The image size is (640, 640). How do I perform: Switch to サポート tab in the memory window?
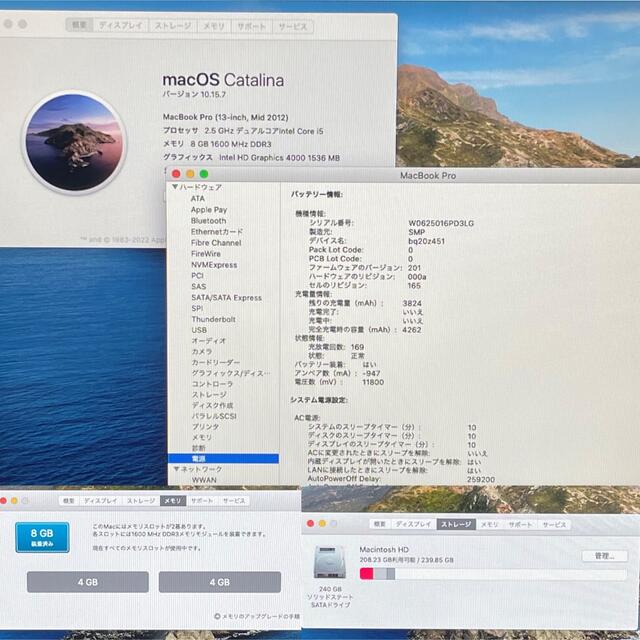[202, 501]
